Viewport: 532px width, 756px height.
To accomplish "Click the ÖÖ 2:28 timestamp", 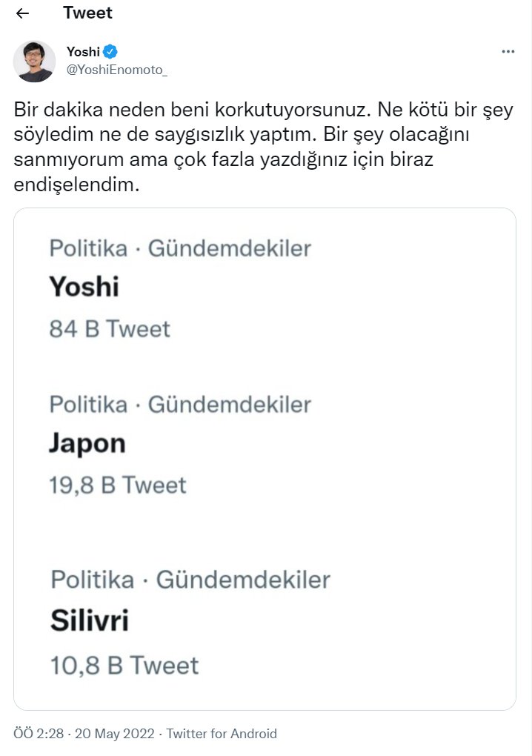I will click(39, 734).
